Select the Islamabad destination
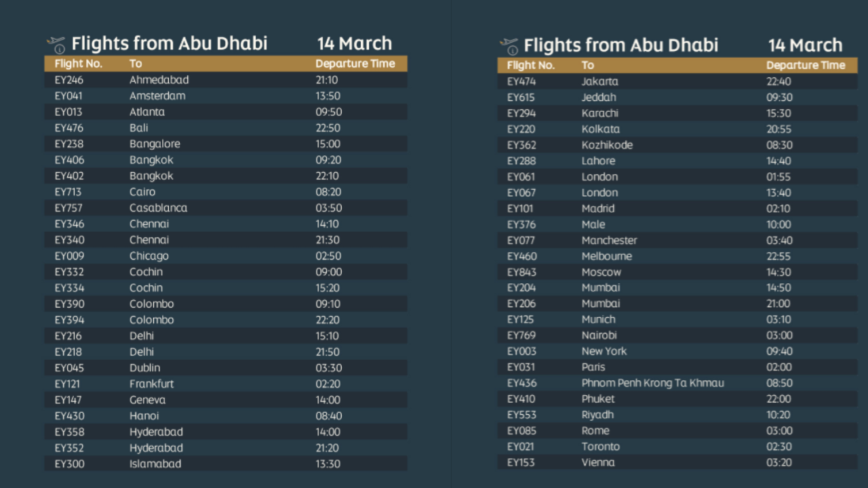868x488 pixels. [x=155, y=464]
